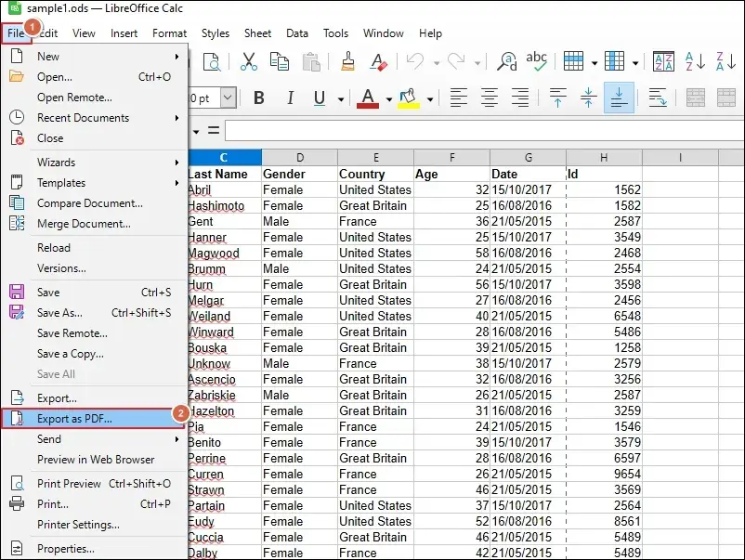745x560 pixels.
Task: Click the Sort AZ/ZA icon
Action: (x=664, y=61)
